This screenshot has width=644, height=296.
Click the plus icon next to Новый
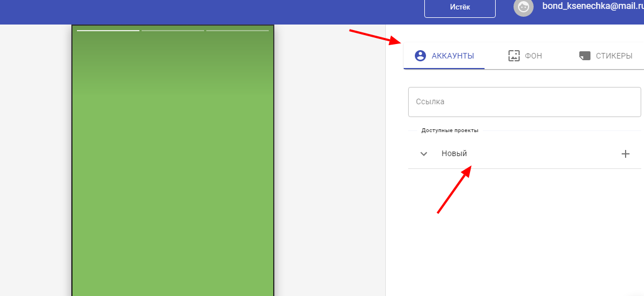pyautogui.click(x=625, y=154)
